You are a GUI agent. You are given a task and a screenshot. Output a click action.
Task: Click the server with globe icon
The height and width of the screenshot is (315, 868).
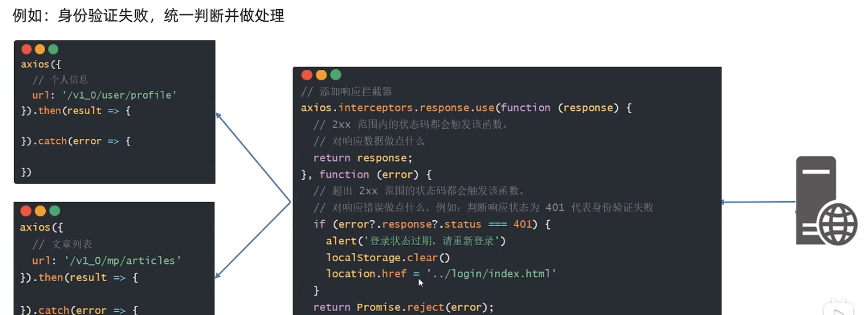click(826, 201)
